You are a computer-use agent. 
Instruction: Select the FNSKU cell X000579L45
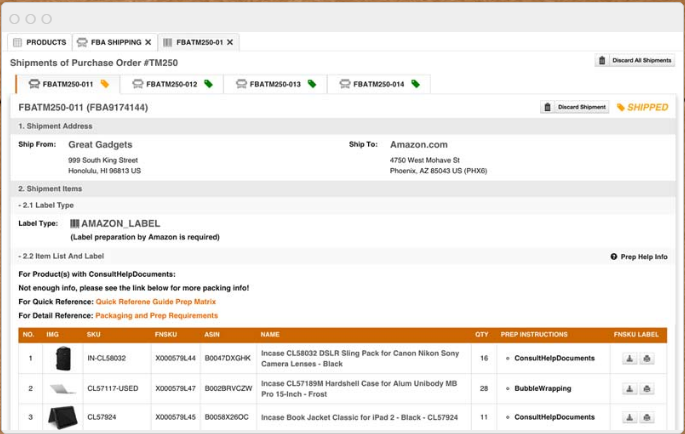tap(176, 417)
